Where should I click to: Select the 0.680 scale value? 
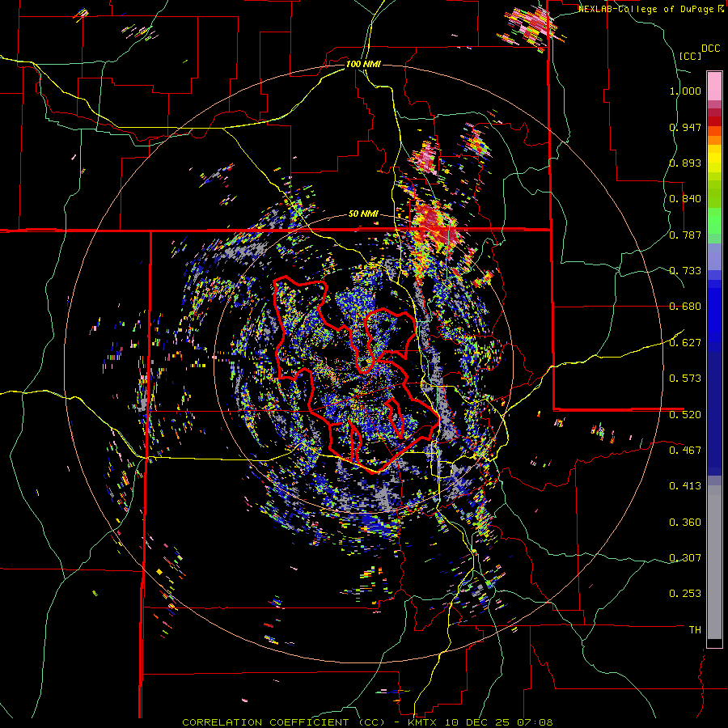tap(685, 307)
